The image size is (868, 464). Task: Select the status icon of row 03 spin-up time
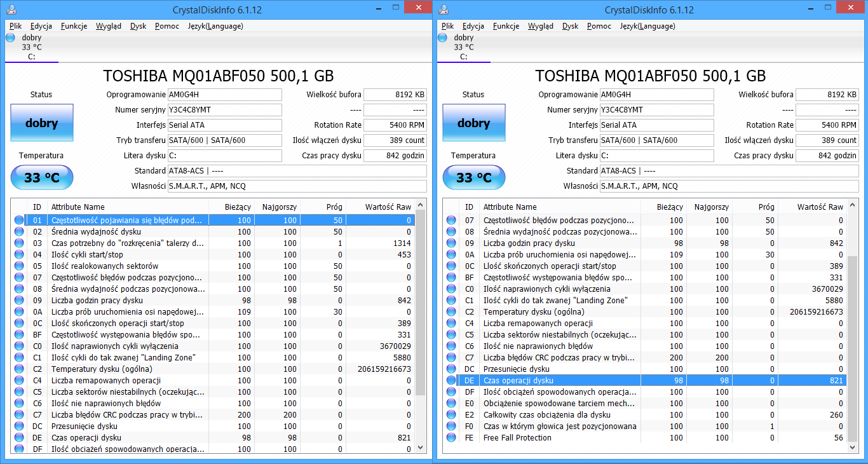(20, 243)
